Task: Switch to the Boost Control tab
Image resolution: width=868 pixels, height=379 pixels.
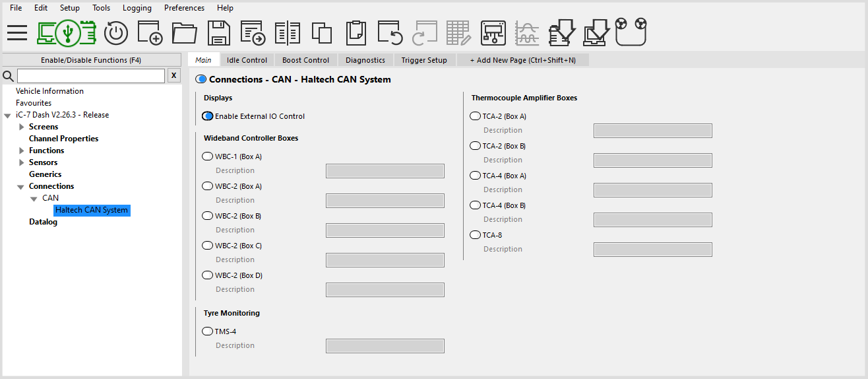Action: pos(306,60)
